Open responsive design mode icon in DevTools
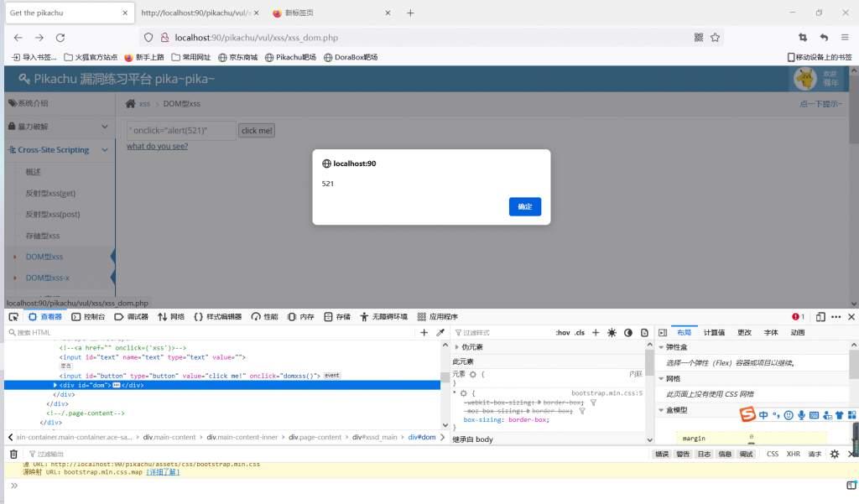859x504 pixels. point(820,317)
